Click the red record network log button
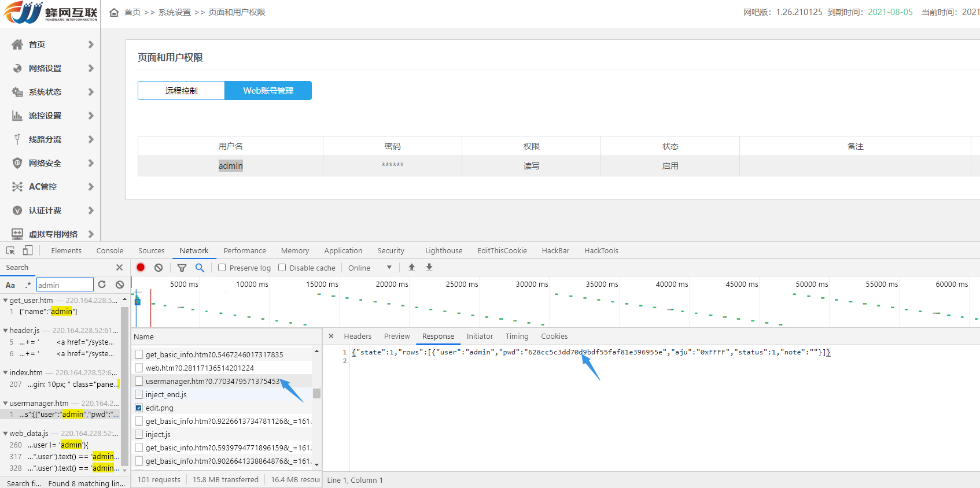Viewport: 980px width, 488px height. coord(141,268)
